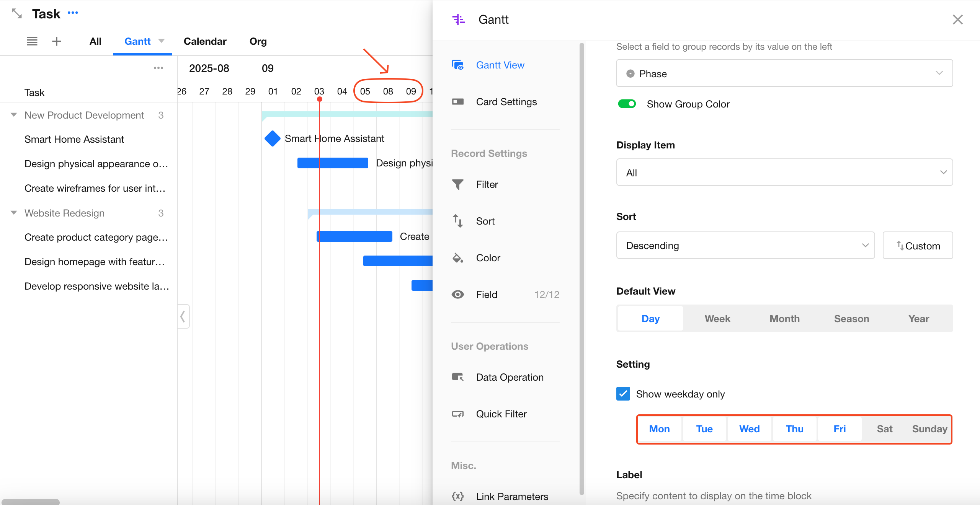
Task: Click the Color paint bucket icon
Action: [x=458, y=258]
